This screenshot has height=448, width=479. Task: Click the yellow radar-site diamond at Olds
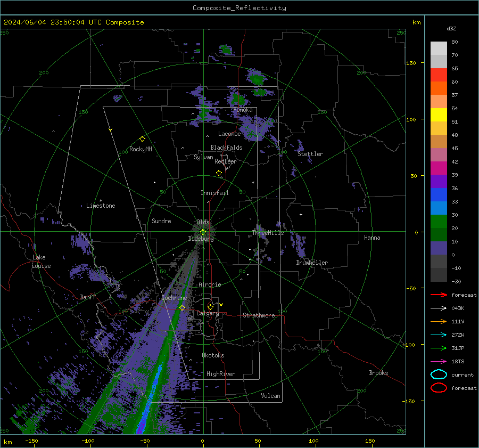point(203,232)
